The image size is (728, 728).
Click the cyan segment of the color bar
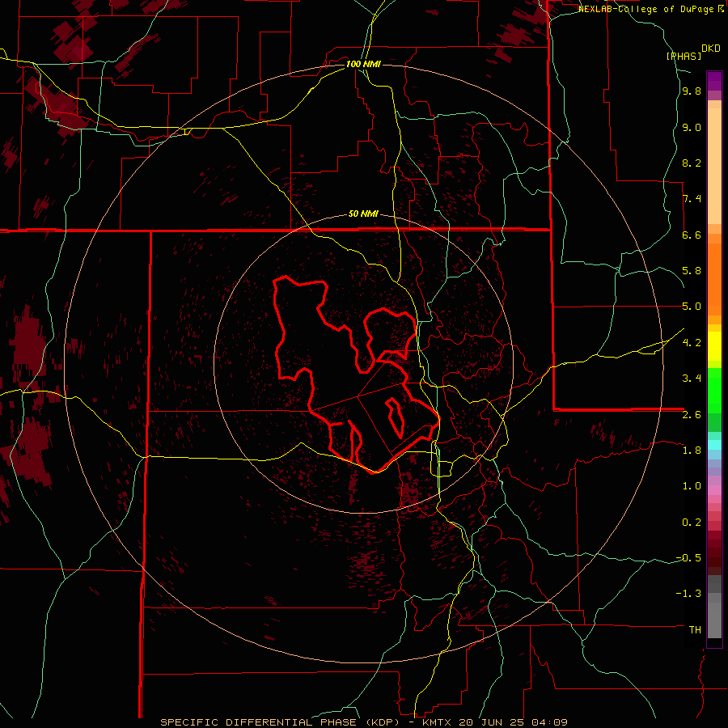(x=714, y=445)
